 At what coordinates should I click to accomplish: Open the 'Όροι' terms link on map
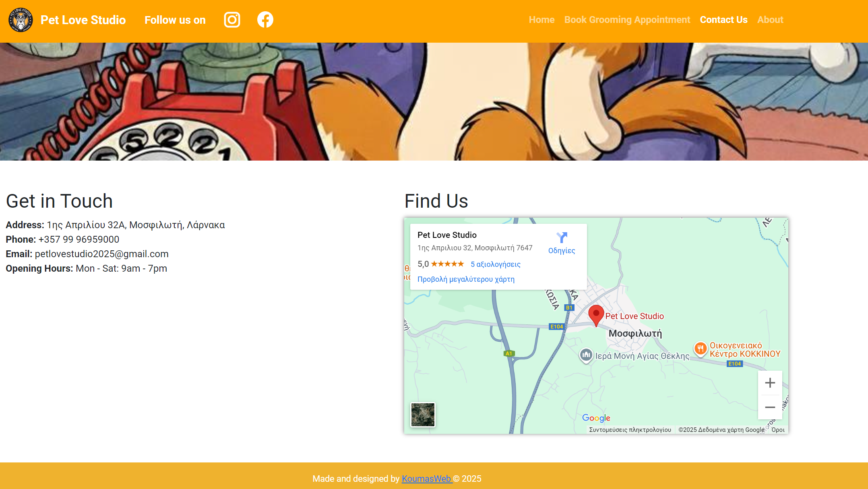(778, 430)
